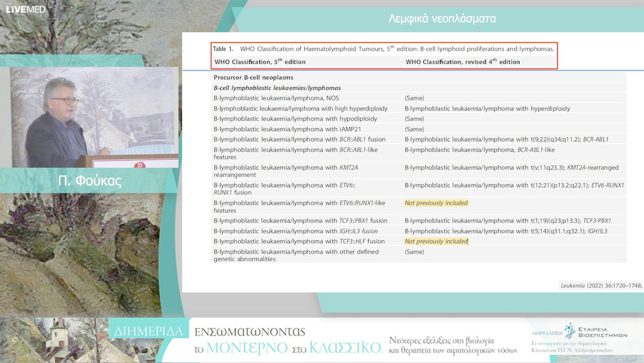The width and height of the screenshot is (644, 363).
Task: Click the B-cell lymphoblastic leukaemias/lymphomas subheading
Action: (x=277, y=88)
